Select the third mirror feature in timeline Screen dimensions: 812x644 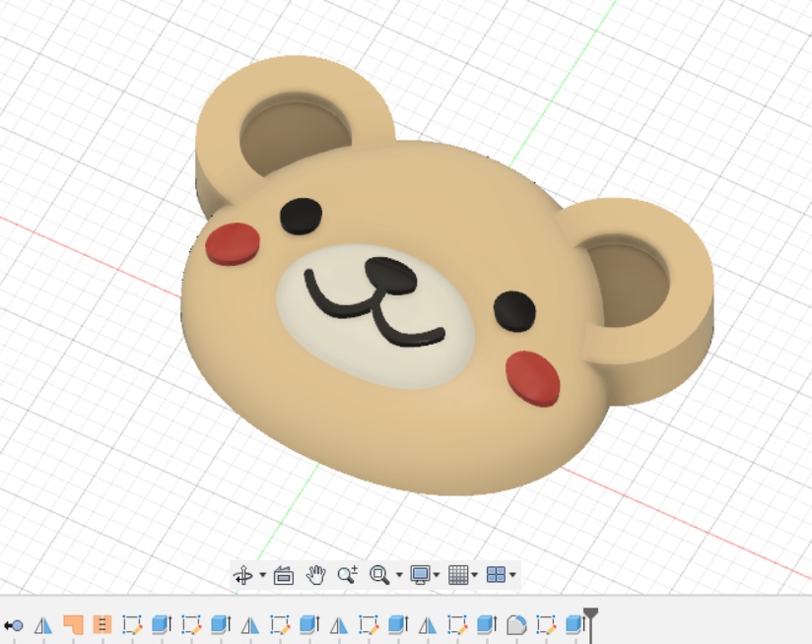point(339,625)
